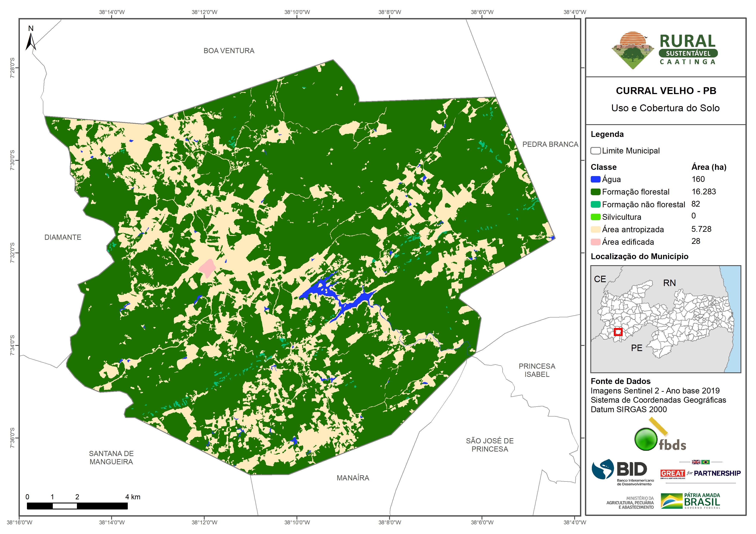Viewport: 756px width, 534px height.
Task: Click the red square location marker in the inset map
Action: tap(618, 332)
